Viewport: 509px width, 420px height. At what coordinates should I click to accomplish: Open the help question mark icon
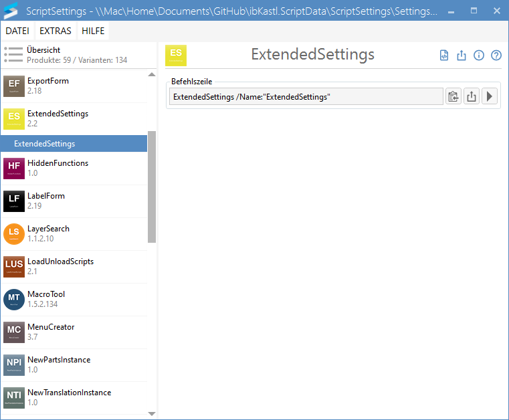coord(496,56)
